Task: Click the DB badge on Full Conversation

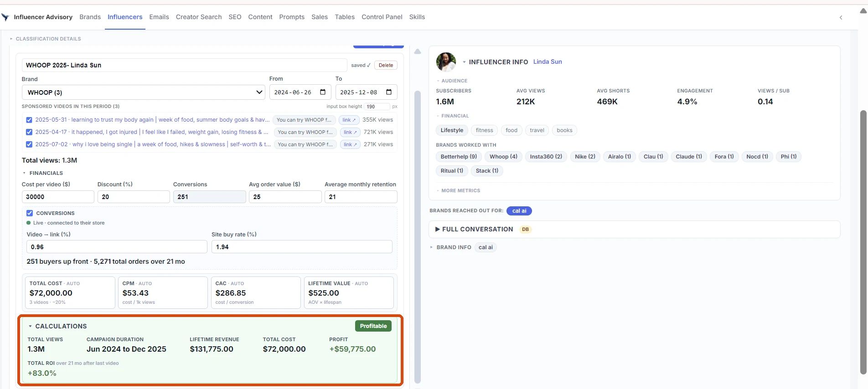Action: click(x=526, y=229)
